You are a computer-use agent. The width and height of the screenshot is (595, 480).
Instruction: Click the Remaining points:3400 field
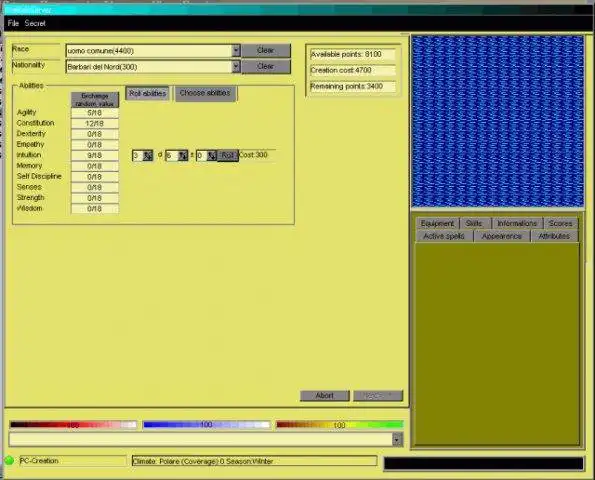[353, 87]
